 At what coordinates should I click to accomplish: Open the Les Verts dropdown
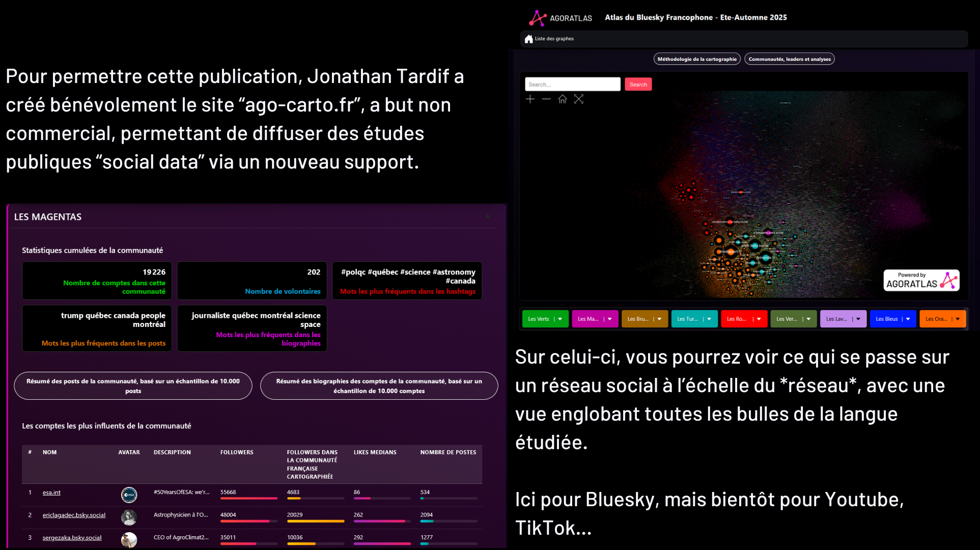tap(560, 319)
